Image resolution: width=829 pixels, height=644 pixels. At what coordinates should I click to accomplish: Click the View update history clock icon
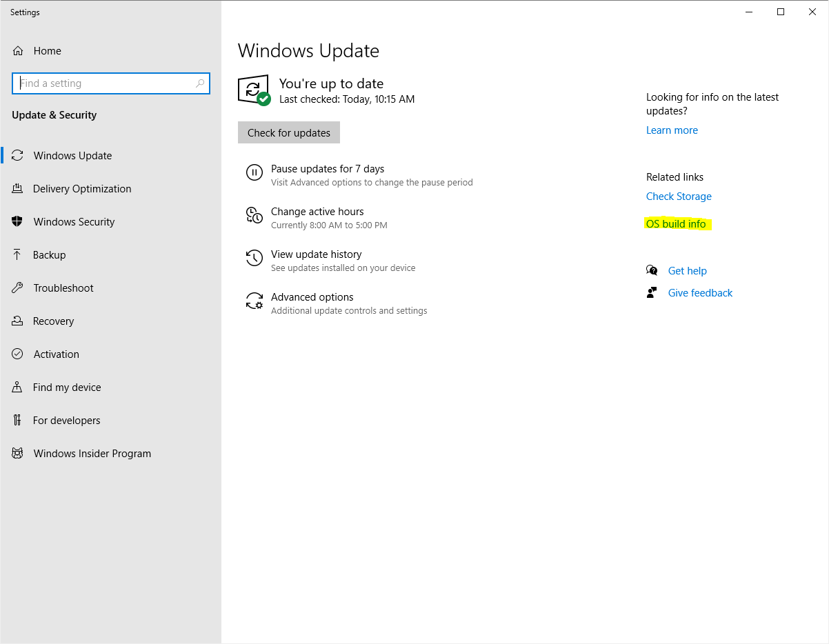click(x=254, y=259)
